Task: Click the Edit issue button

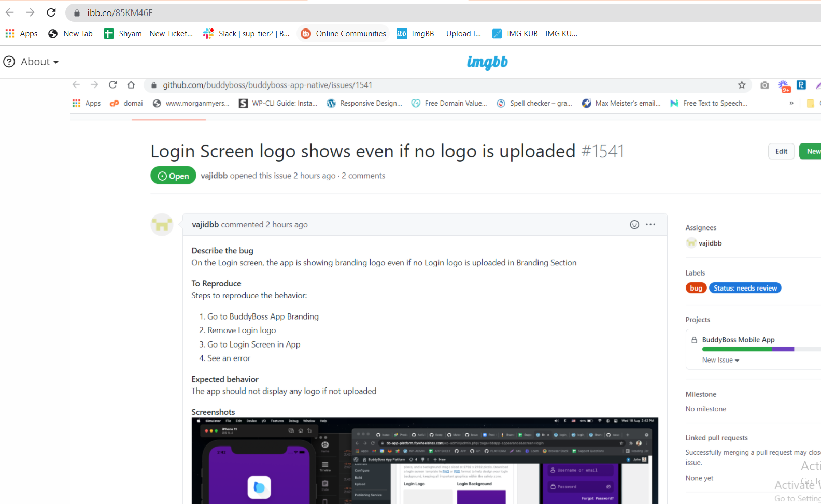Action: click(x=781, y=151)
